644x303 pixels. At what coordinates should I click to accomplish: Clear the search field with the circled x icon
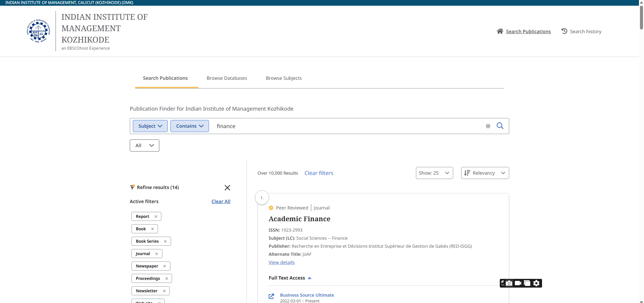488,126
